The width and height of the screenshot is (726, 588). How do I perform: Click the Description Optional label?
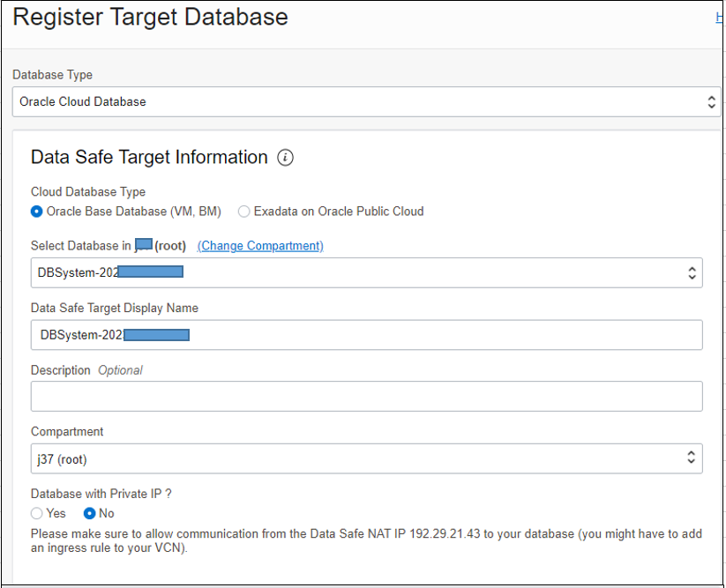click(86, 370)
